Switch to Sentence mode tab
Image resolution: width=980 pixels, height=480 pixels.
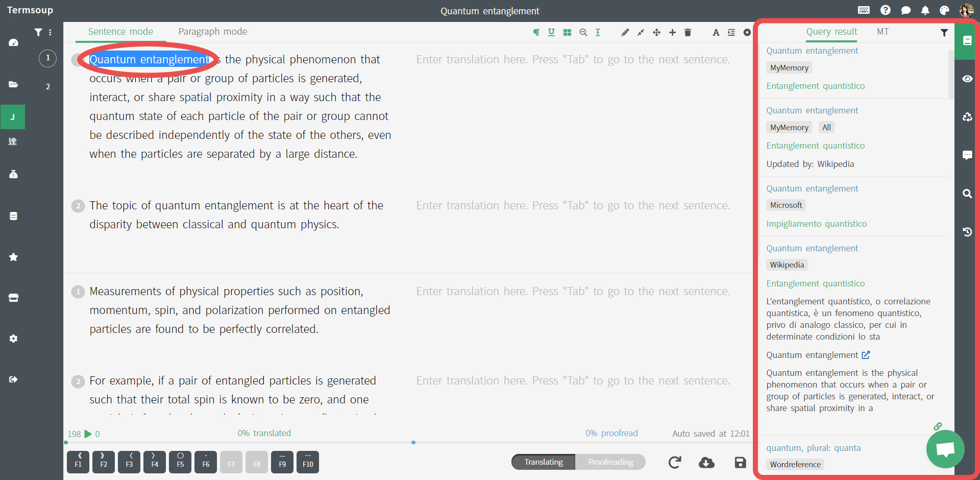click(x=120, y=32)
